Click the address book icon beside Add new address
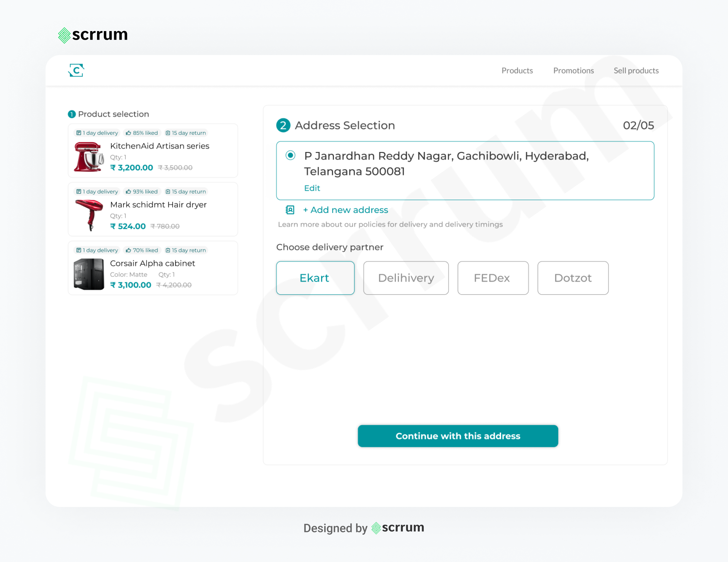728x562 pixels. coord(290,210)
